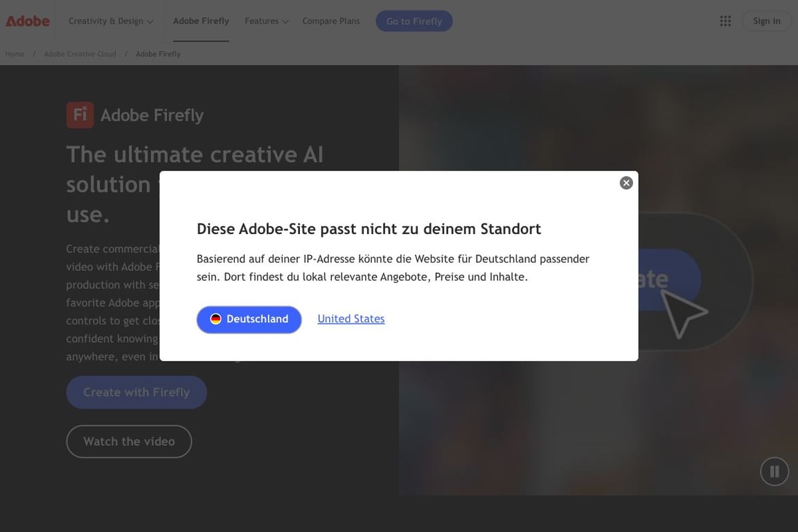Click the Adobe logo in header
The width and height of the screenshot is (798, 532).
click(28, 21)
